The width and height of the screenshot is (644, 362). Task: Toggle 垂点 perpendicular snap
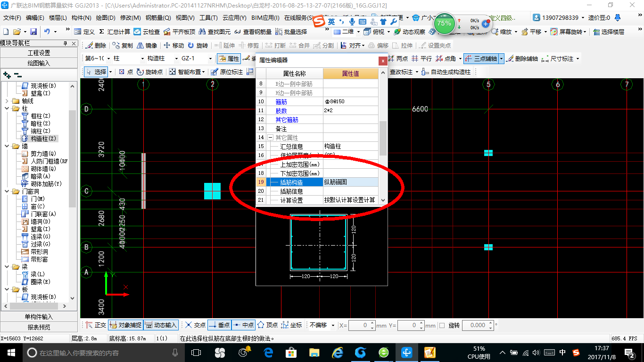pyautogui.click(x=219, y=325)
